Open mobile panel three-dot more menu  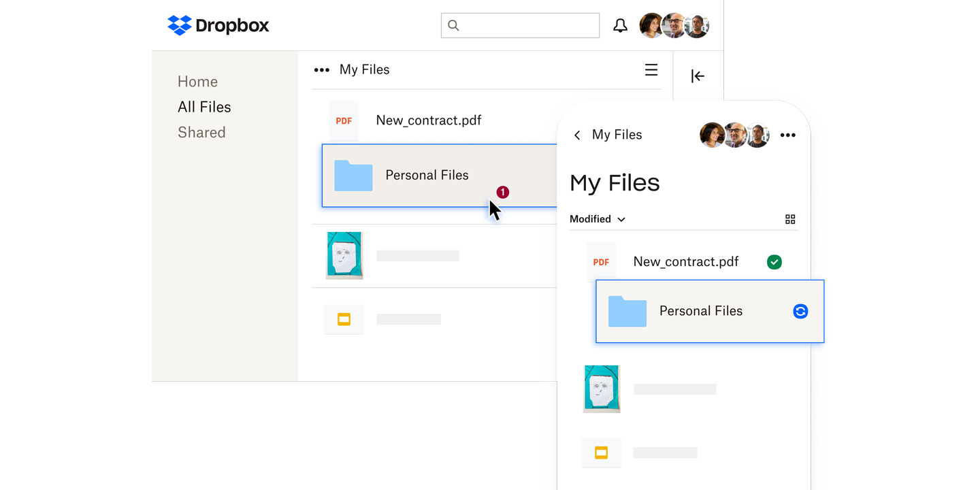tap(787, 135)
